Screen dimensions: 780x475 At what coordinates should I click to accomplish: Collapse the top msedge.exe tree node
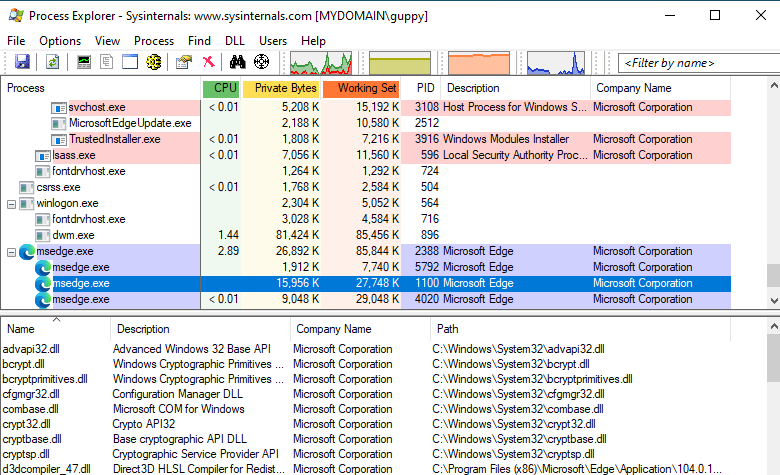tap(11, 253)
